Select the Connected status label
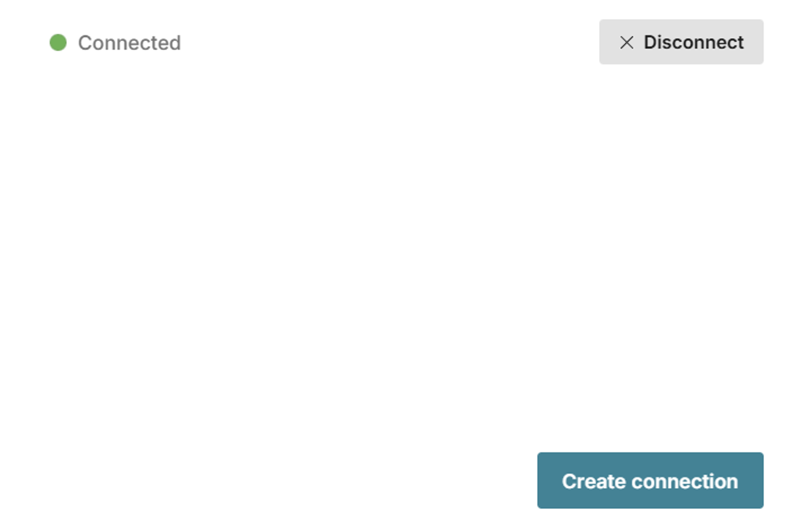Screen dimensions: 812x531 point(130,42)
